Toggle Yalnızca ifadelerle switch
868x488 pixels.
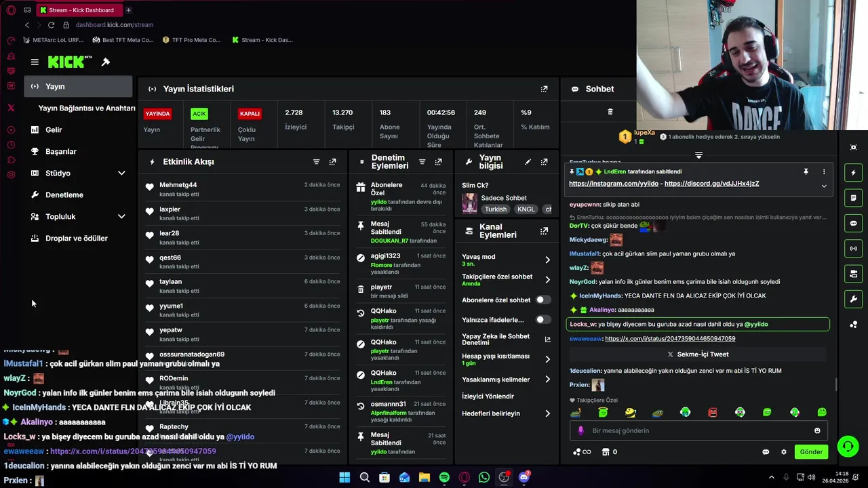[542, 319]
